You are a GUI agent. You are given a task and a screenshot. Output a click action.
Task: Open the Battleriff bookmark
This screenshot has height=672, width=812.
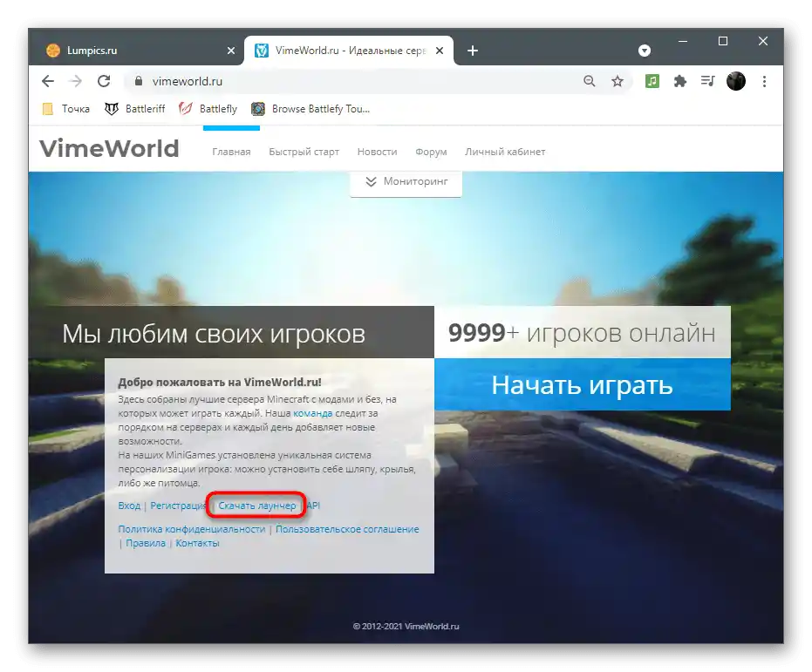135,109
